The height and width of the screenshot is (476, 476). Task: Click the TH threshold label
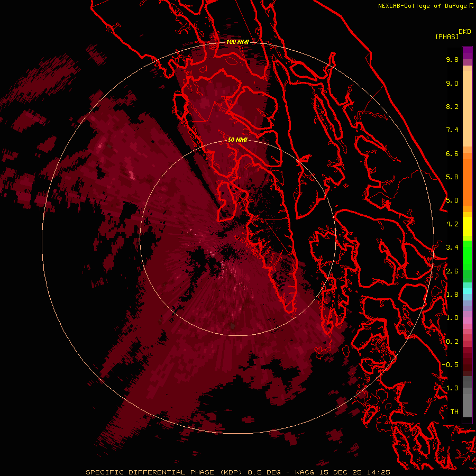point(454,412)
